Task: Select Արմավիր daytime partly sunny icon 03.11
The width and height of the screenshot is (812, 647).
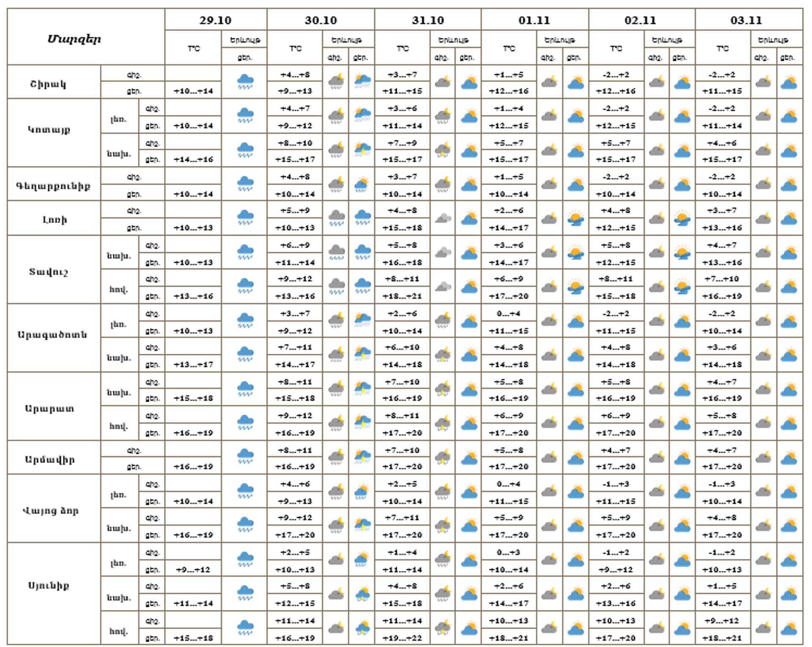Action: pyautogui.click(x=789, y=458)
